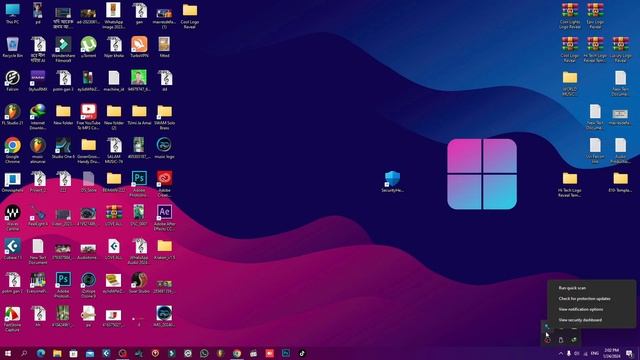The height and width of the screenshot is (360, 640).
Task: Open the clock and date flyout
Action: click(x=611, y=353)
